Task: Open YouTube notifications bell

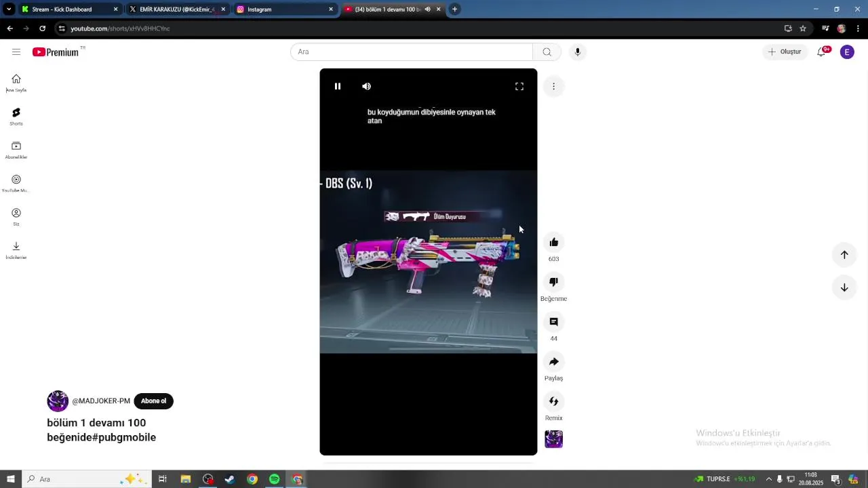Action: point(821,52)
